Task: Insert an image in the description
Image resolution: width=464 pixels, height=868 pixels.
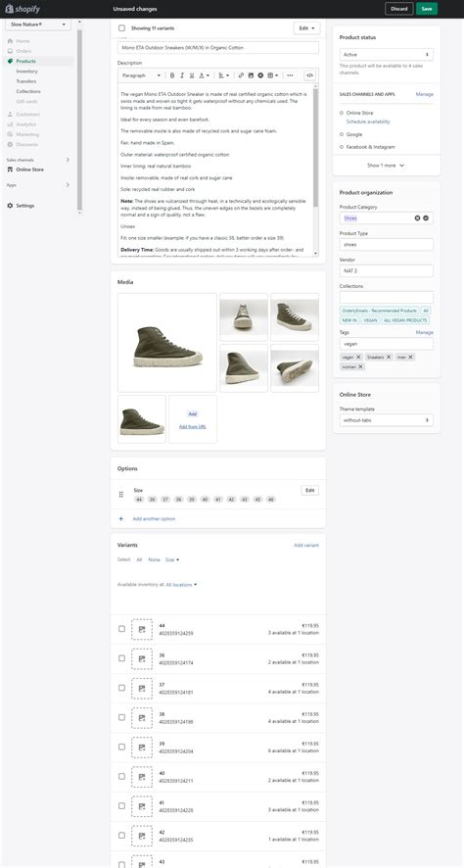Action: (251, 75)
